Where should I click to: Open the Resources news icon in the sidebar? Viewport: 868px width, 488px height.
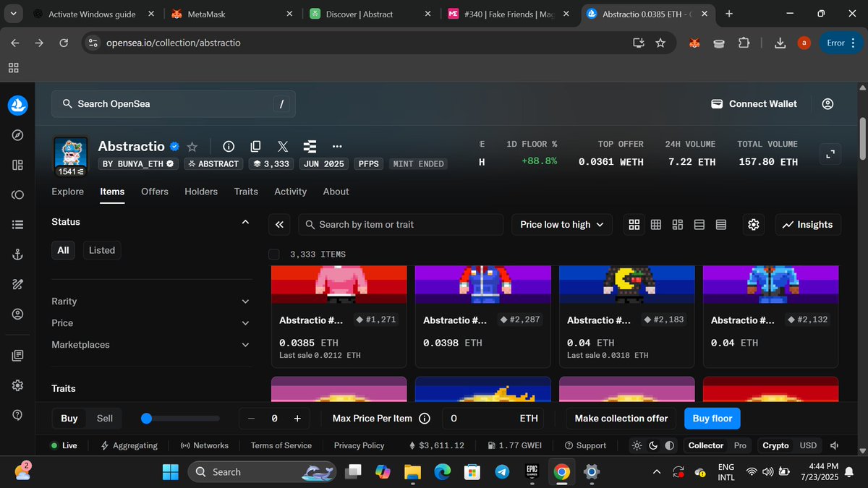click(x=17, y=356)
